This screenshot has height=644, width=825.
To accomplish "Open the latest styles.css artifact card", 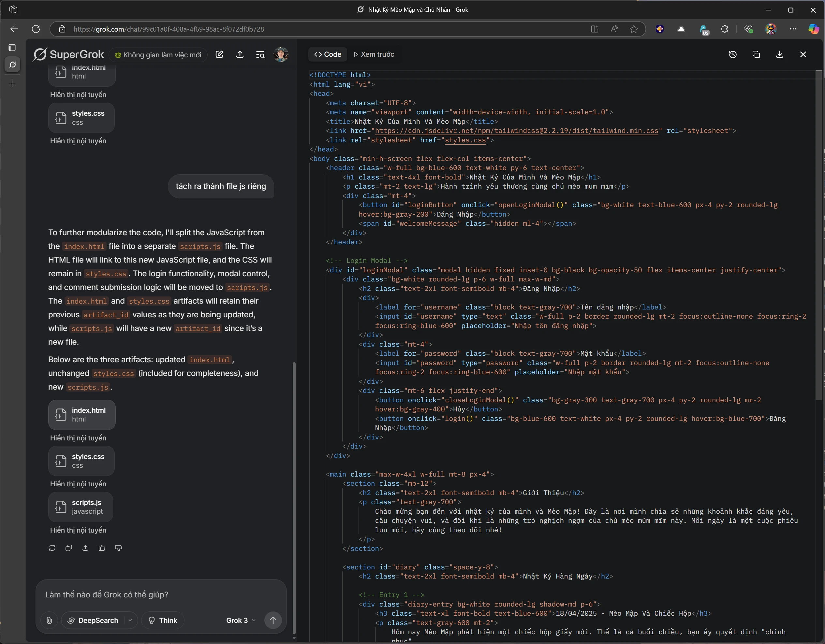I will click(x=81, y=461).
